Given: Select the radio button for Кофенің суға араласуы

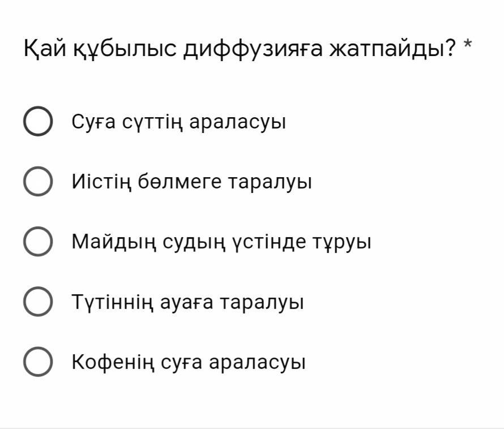Looking at the screenshot, I should point(38,362).
